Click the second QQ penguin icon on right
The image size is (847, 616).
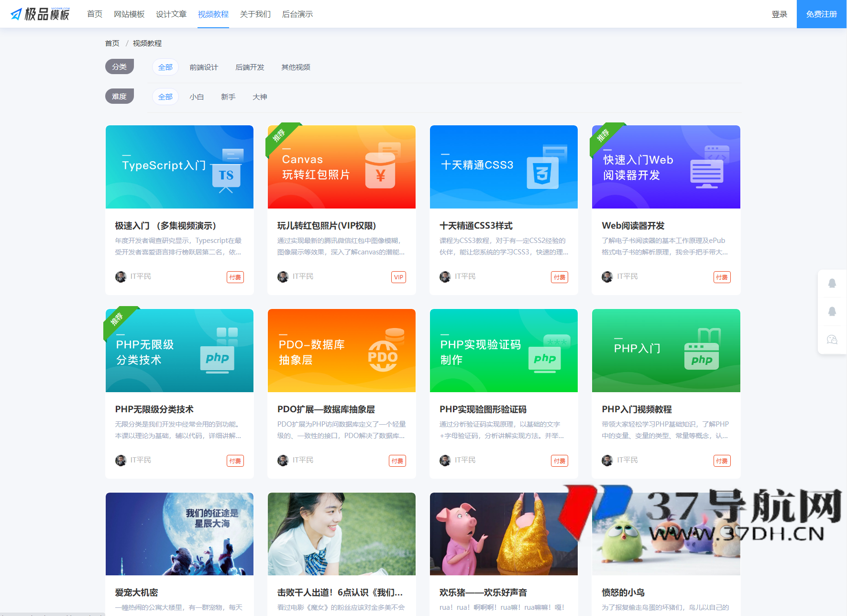pyautogui.click(x=832, y=312)
